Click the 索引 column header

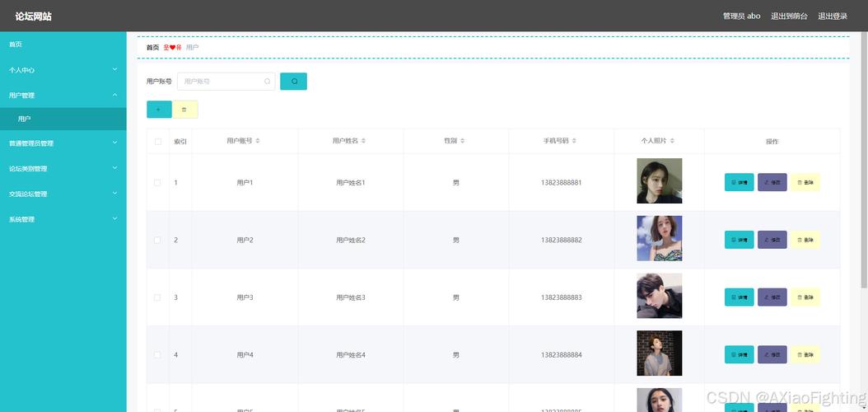point(180,142)
